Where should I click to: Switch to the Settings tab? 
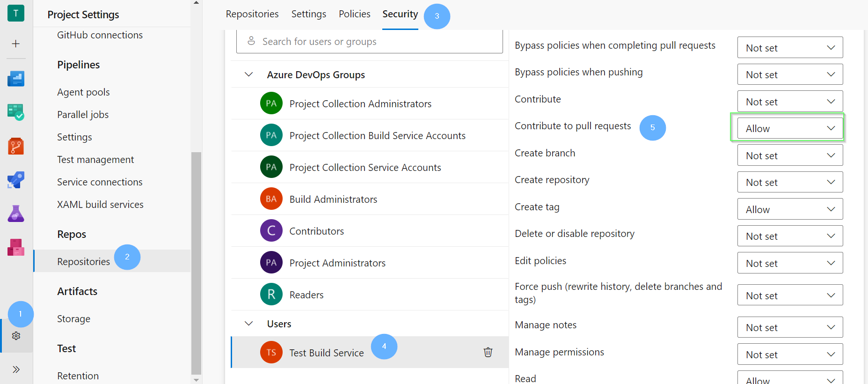(309, 14)
